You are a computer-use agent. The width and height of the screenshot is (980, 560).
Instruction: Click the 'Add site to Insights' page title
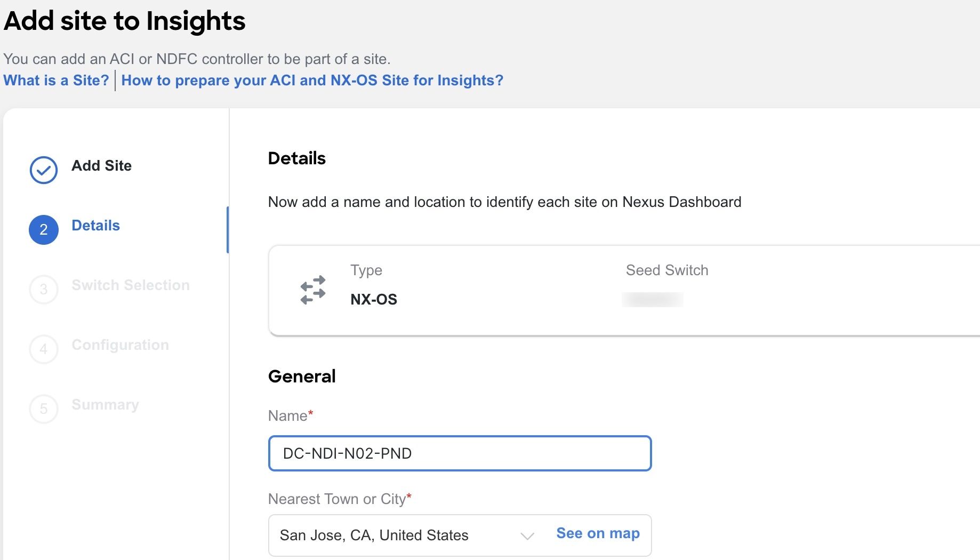(x=124, y=21)
